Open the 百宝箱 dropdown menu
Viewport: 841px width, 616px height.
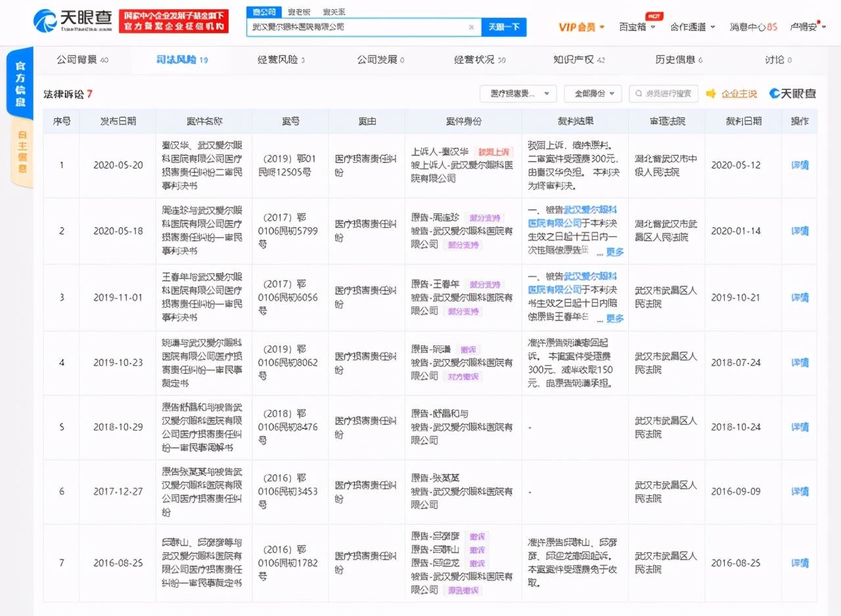point(633,28)
